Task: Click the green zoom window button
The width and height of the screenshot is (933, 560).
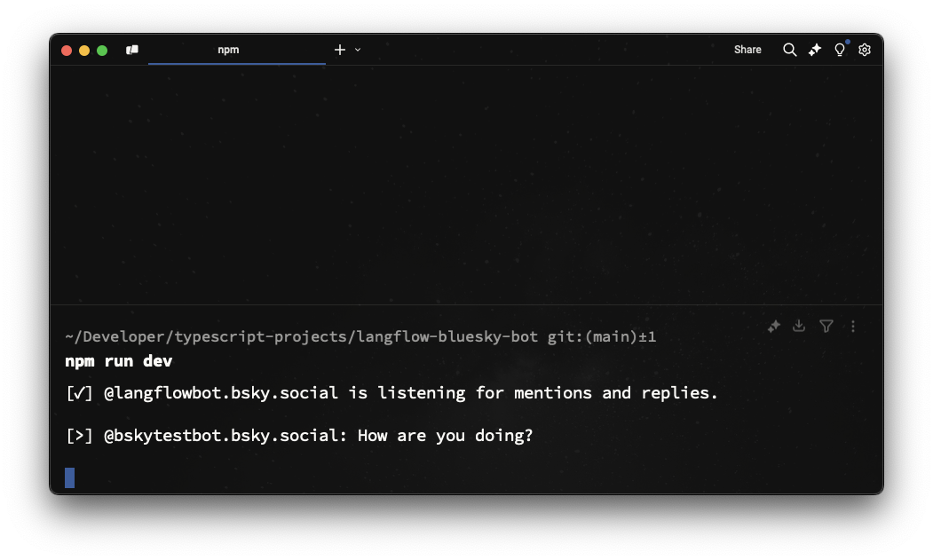Action: 102,51
